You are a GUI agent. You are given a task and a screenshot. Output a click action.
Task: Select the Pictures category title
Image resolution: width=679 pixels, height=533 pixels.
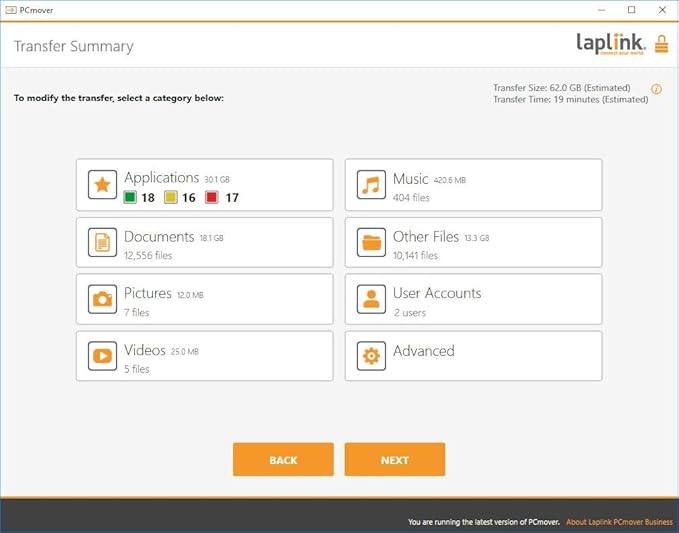coord(148,293)
